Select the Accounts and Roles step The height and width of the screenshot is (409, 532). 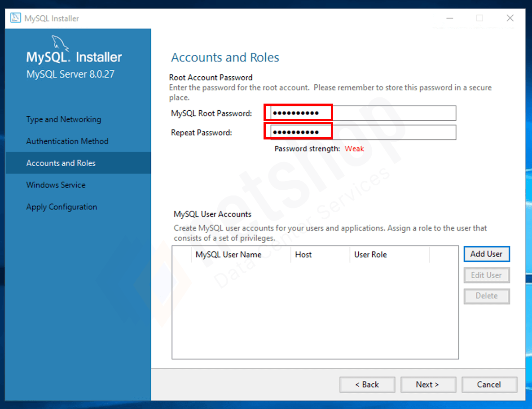61,163
